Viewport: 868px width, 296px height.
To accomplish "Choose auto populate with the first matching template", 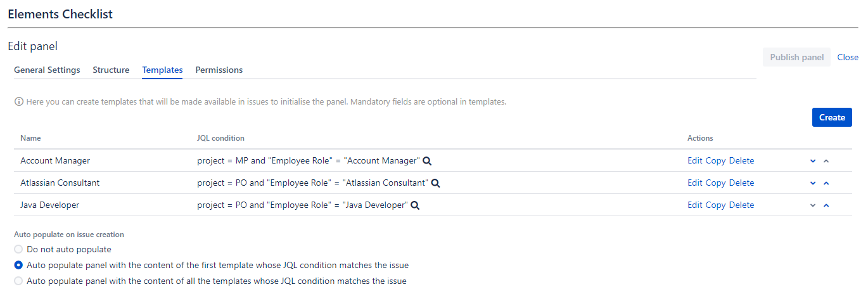I will [x=18, y=266].
